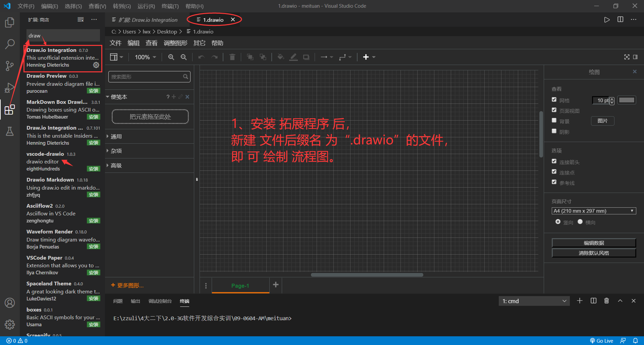
Task: Split the editor right
Action: [x=620, y=19]
